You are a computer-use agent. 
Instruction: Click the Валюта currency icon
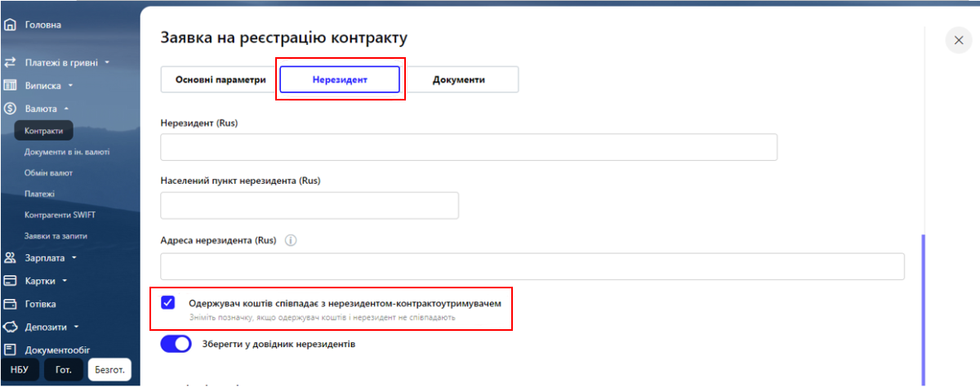[11, 108]
